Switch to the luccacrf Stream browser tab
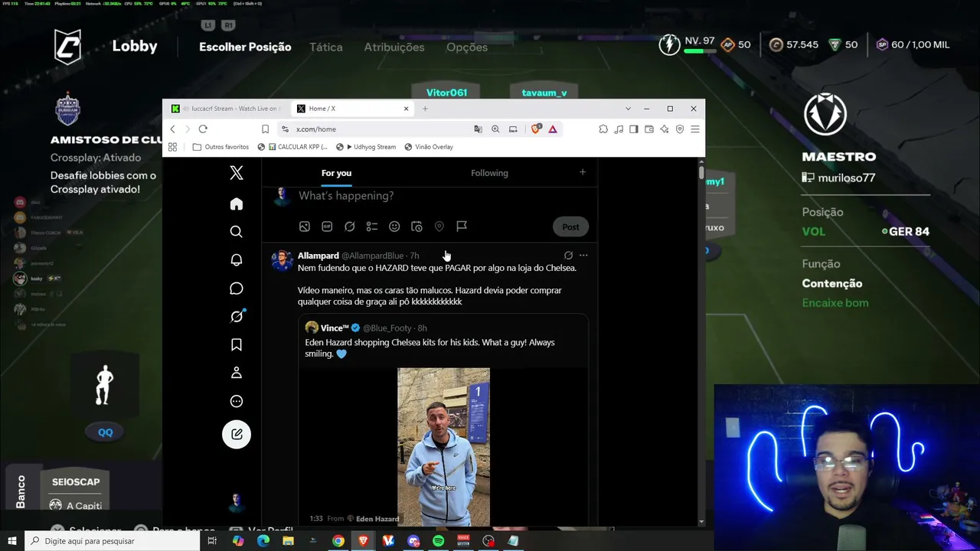The height and width of the screenshot is (551, 980). coord(228,109)
